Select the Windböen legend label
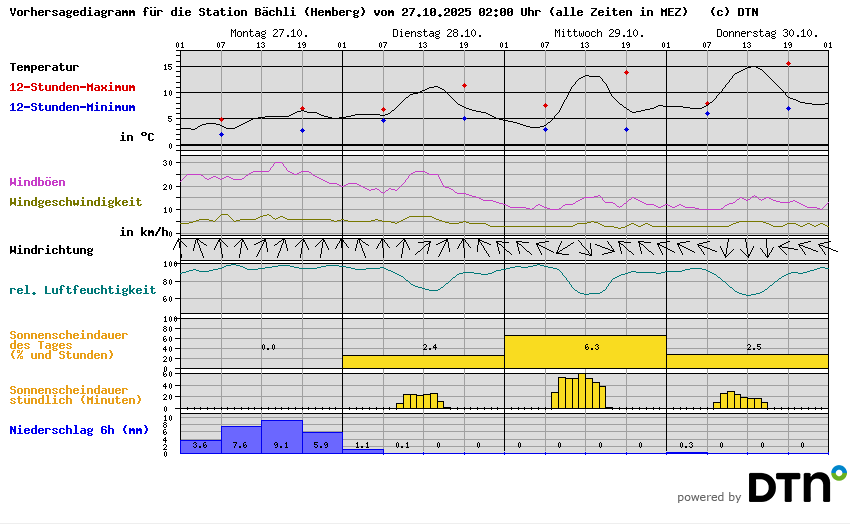Image resolution: width=850 pixels, height=524 pixels. click(37, 182)
